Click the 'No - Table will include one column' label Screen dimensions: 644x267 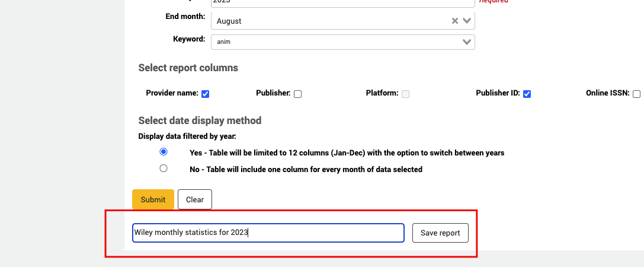point(306,169)
